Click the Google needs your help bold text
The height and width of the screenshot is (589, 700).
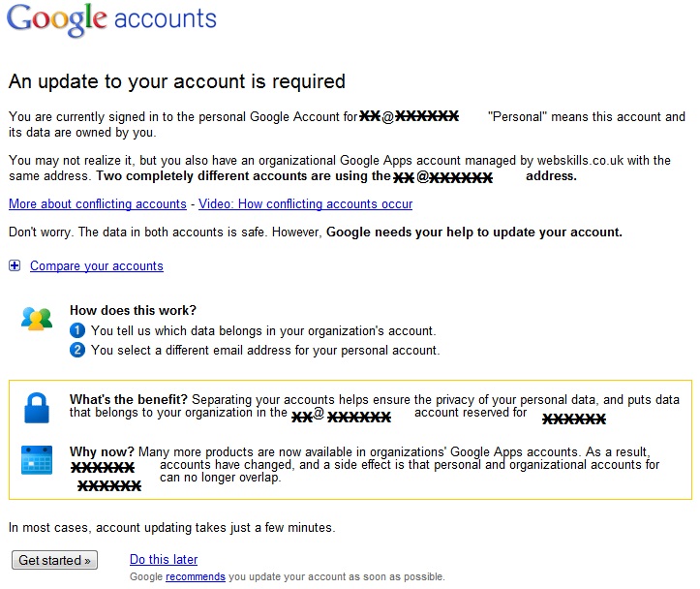(474, 232)
